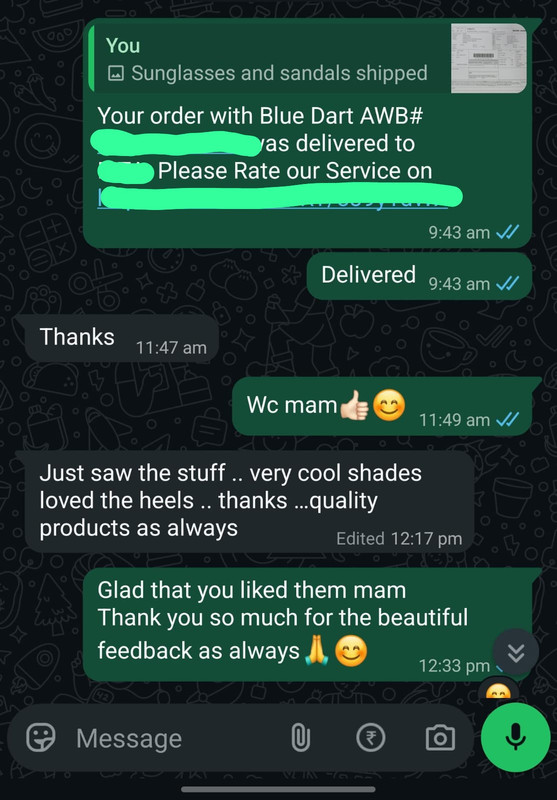This screenshot has width=557, height=800.
Task: Tap the 'Edited' label on feedback message
Action: click(x=360, y=539)
